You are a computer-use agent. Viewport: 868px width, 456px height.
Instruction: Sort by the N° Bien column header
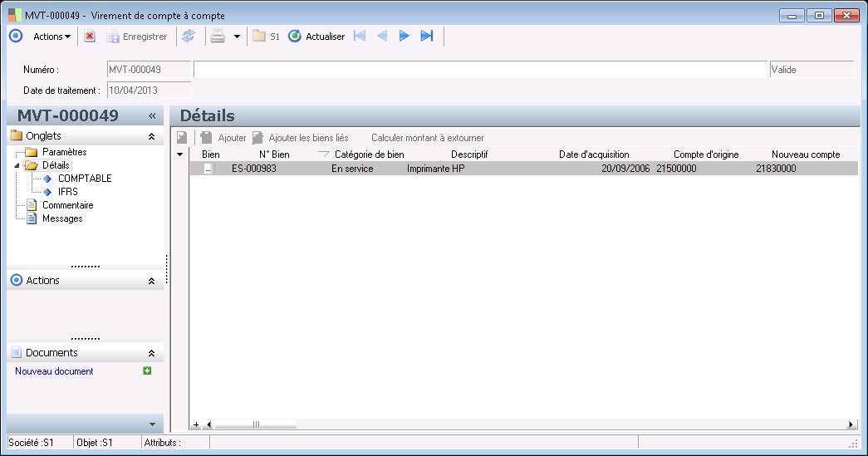pyautogui.click(x=274, y=154)
